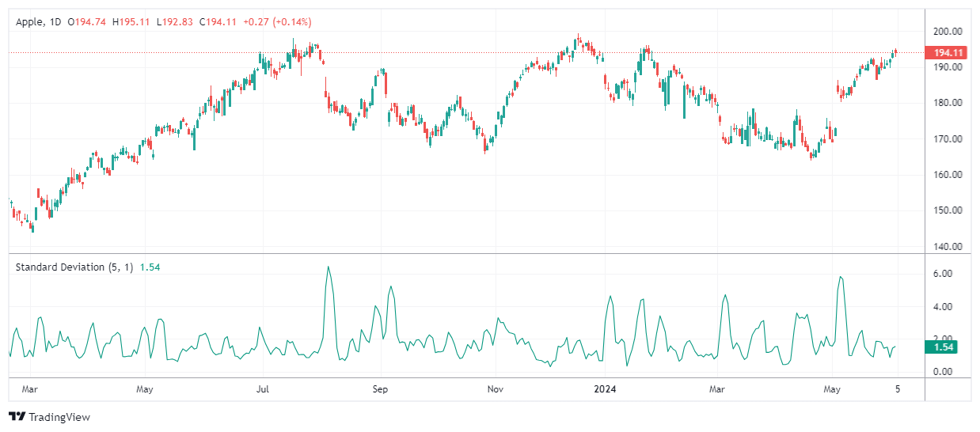Click the 140.00 price axis label
Viewport: 980px width, 432px height.
coord(948,247)
